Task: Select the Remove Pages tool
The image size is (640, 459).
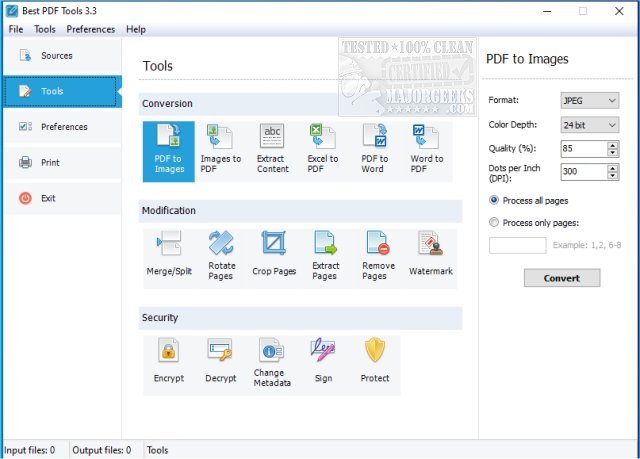Action: point(378,259)
